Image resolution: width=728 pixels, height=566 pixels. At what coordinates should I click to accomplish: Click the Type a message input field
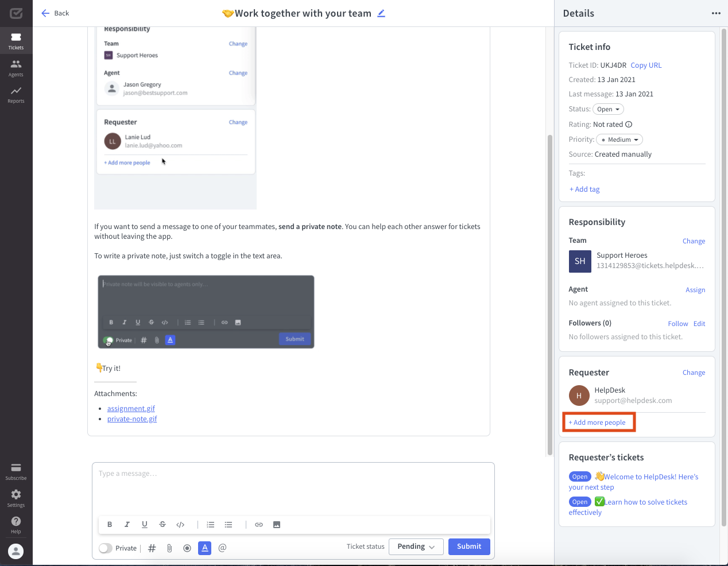[293, 486]
